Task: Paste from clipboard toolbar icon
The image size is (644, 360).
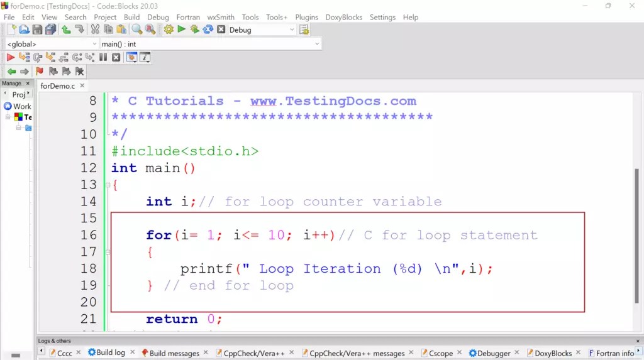Action: pyautogui.click(x=121, y=30)
